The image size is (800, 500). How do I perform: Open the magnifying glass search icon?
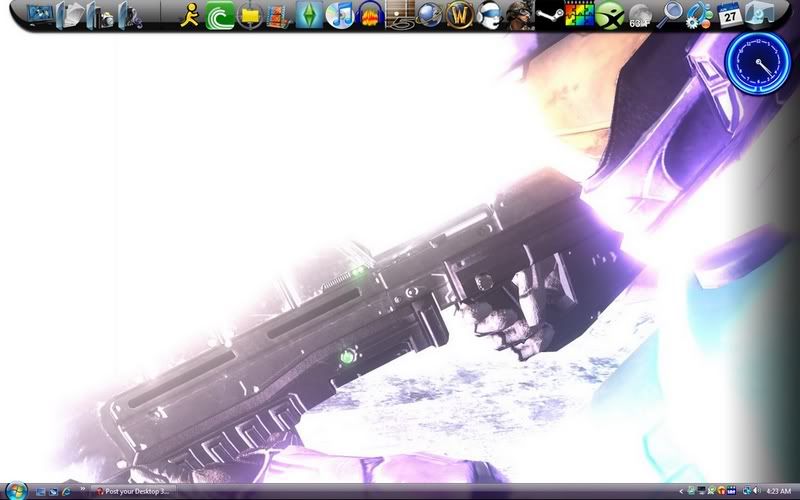click(669, 15)
